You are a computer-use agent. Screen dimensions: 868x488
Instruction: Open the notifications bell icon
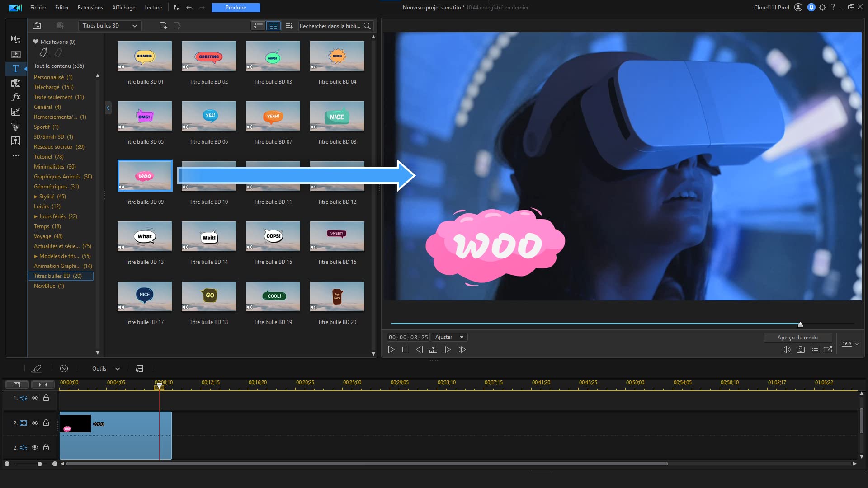811,7
